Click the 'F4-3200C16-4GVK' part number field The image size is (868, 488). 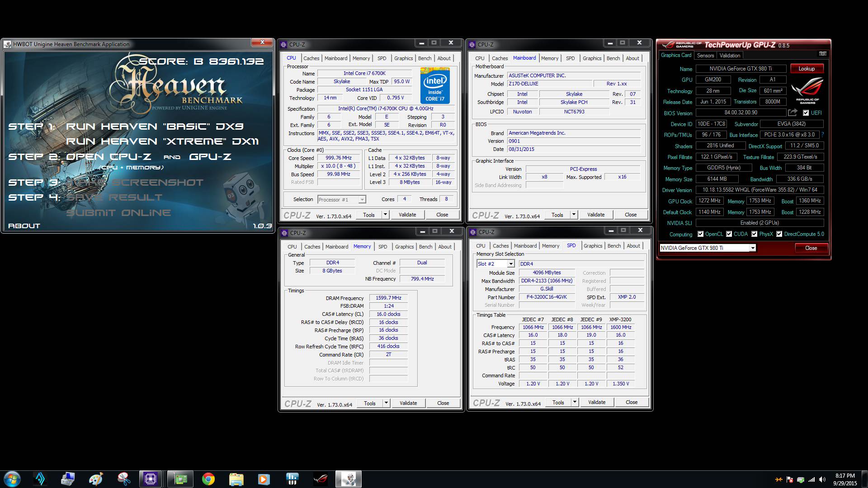pyautogui.click(x=547, y=297)
